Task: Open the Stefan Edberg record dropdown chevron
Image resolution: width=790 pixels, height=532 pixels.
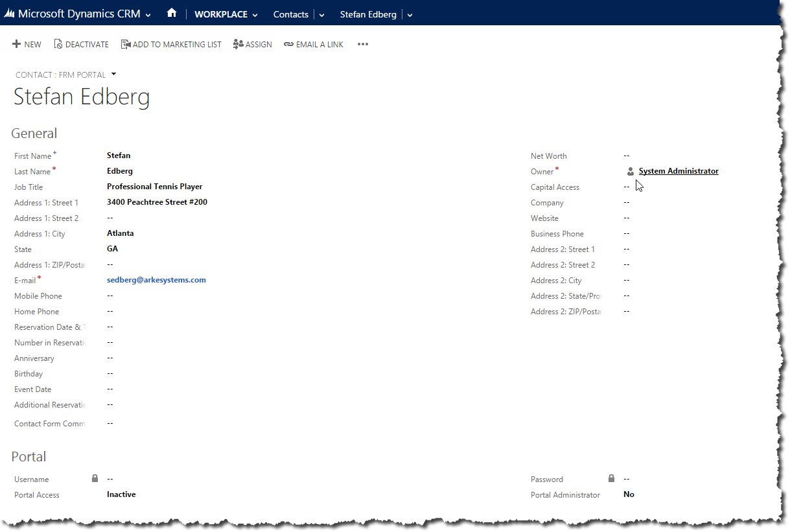Action: click(410, 15)
